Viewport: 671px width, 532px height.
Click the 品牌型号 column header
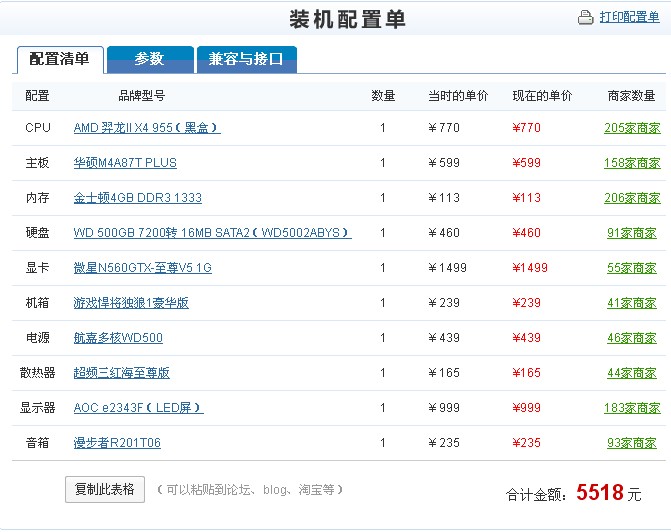(142, 95)
